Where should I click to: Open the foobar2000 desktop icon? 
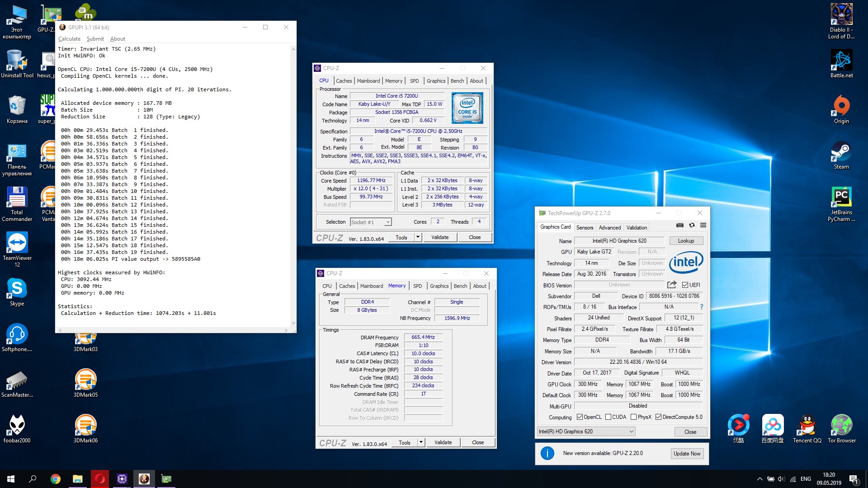(x=17, y=429)
